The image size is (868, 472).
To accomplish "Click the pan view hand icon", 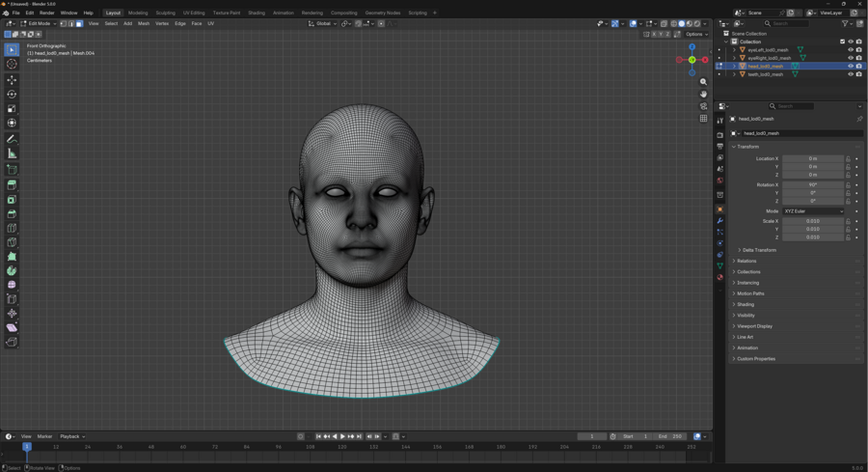I will point(704,95).
